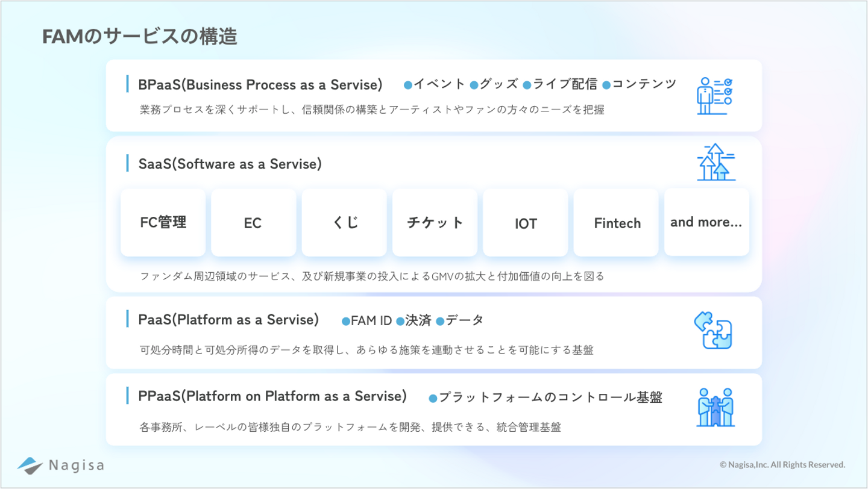Select the EC card

click(x=253, y=223)
